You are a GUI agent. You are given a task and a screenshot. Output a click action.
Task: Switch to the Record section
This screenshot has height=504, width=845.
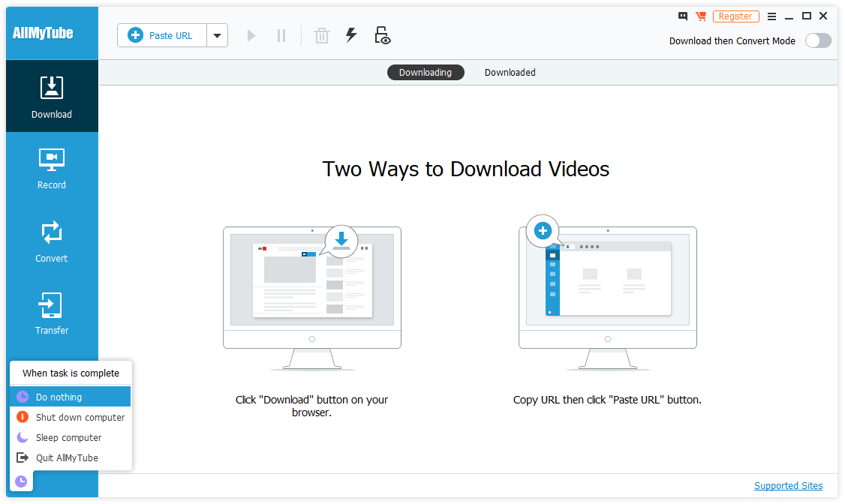[x=52, y=169]
